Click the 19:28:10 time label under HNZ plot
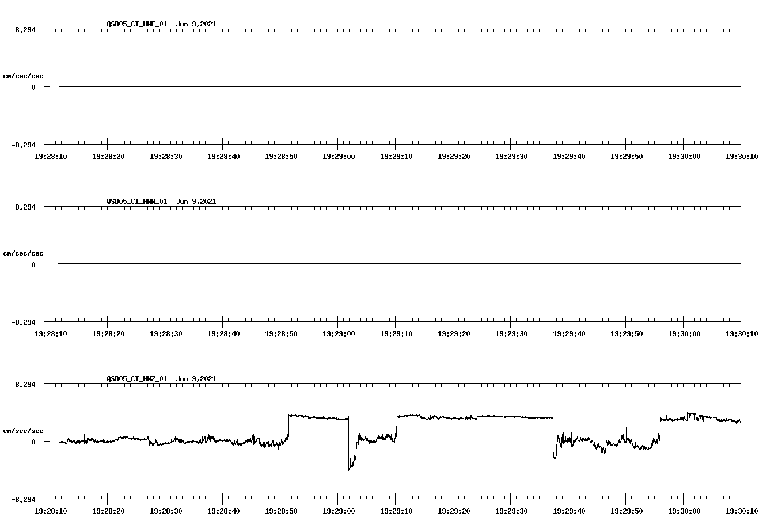 50,511
